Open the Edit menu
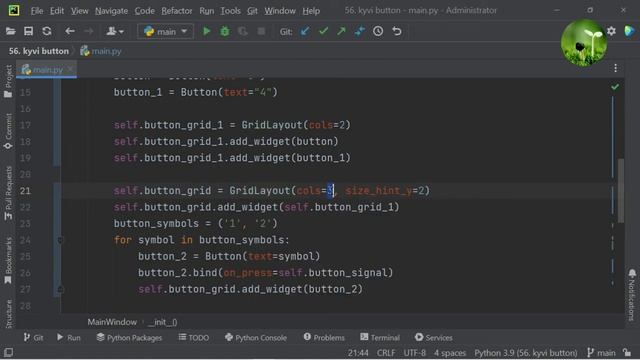Screen dimensions: 640x360 tap(57, 11)
